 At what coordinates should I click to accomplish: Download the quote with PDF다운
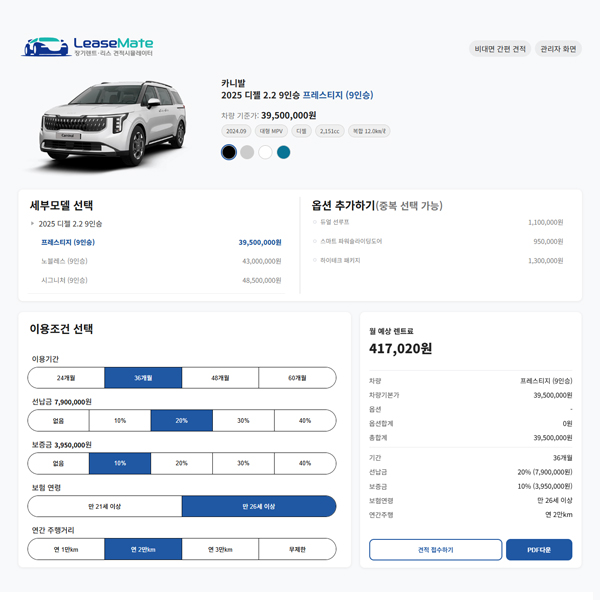click(x=539, y=550)
